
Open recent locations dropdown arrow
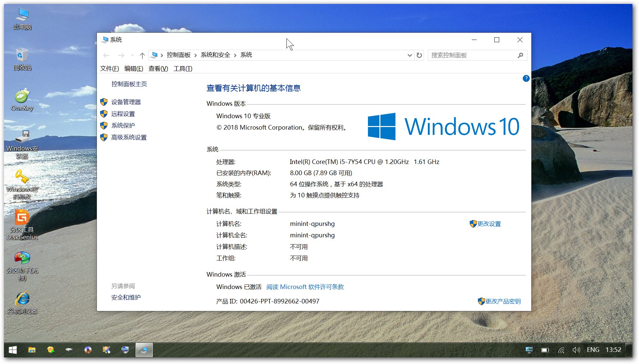[x=132, y=55]
